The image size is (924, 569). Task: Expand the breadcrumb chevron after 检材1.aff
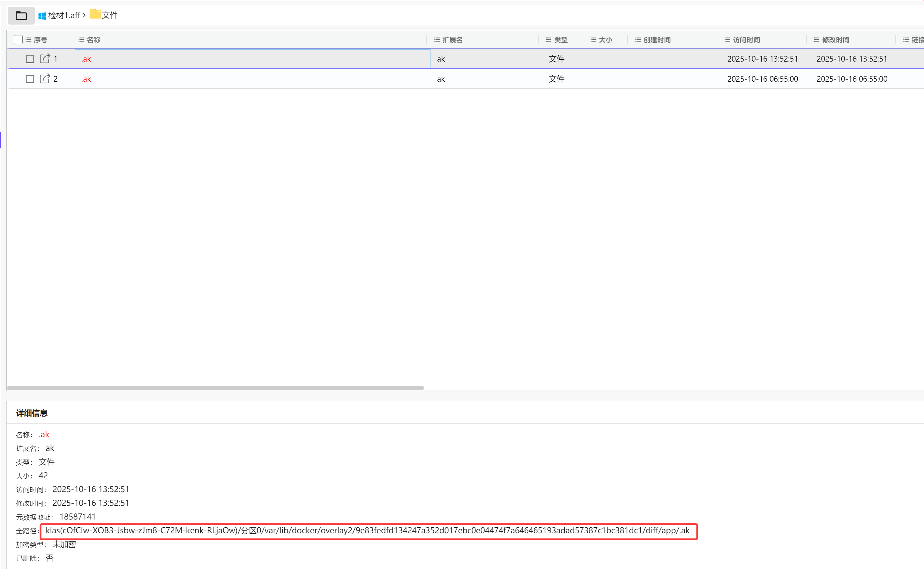coord(84,15)
